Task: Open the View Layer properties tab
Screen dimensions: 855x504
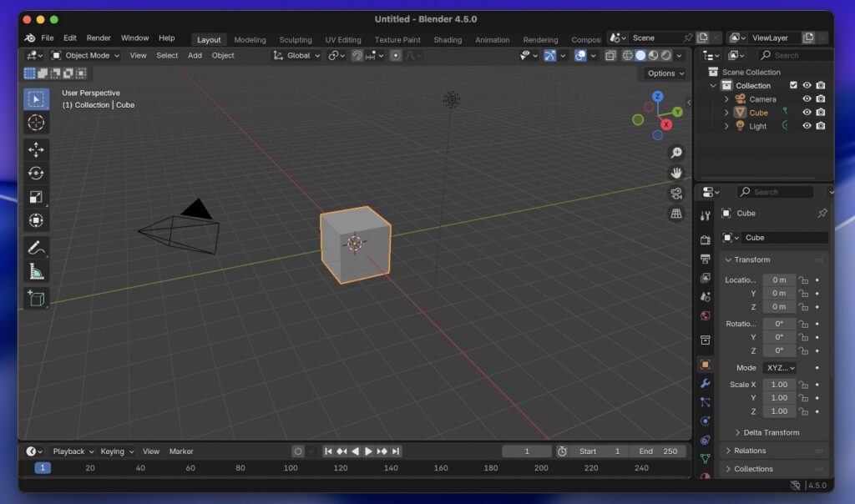Action: [x=705, y=278]
